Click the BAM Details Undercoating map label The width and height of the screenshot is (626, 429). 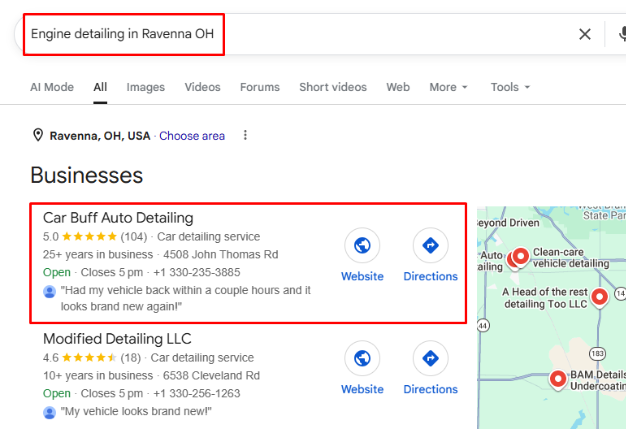coord(598,380)
